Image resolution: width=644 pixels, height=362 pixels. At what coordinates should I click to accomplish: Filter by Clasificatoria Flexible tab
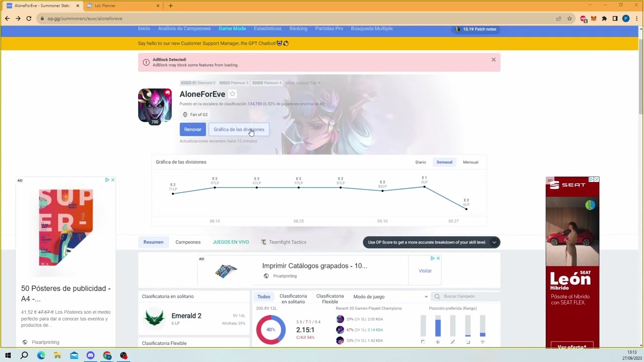click(x=330, y=299)
